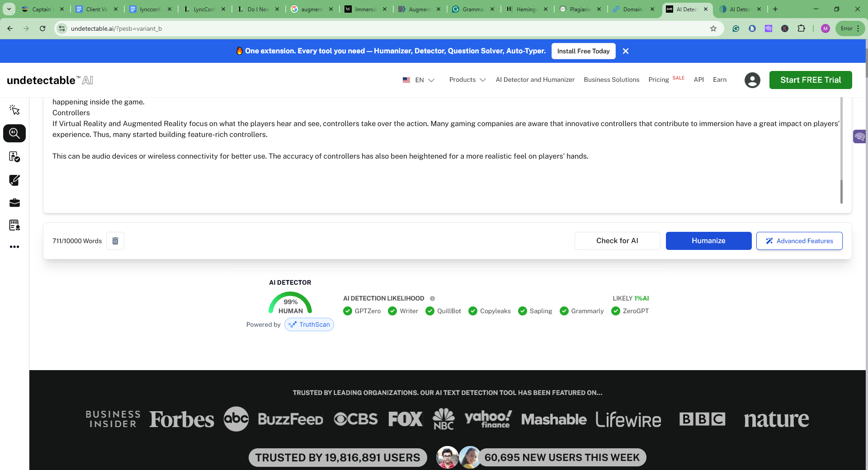Click the 'LIKELY 1%AI' text
The image size is (868, 470).
pos(631,298)
